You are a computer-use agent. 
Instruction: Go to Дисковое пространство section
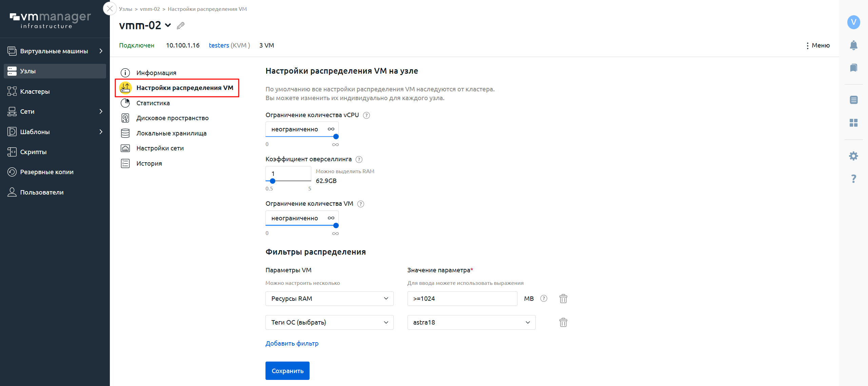pyautogui.click(x=172, y=118)
